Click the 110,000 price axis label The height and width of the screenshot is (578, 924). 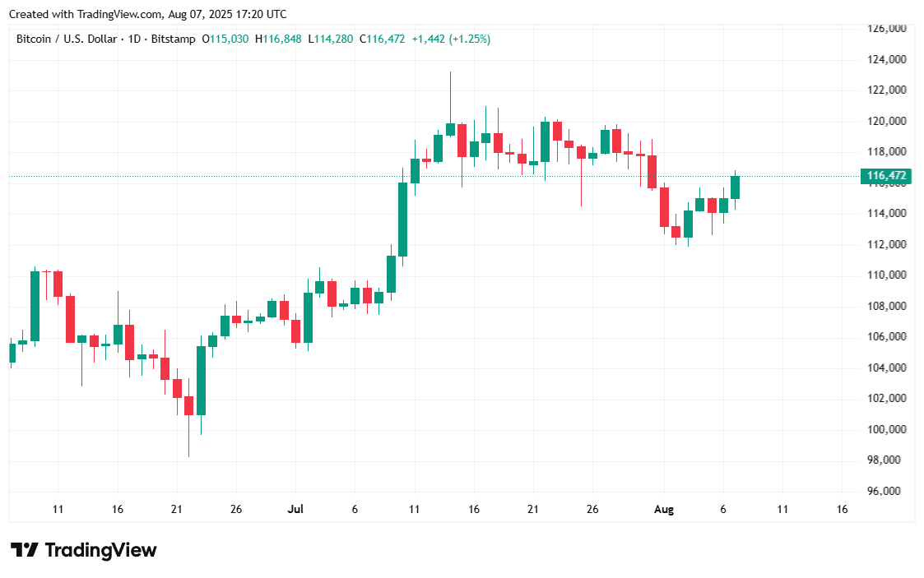click(886, 275)
